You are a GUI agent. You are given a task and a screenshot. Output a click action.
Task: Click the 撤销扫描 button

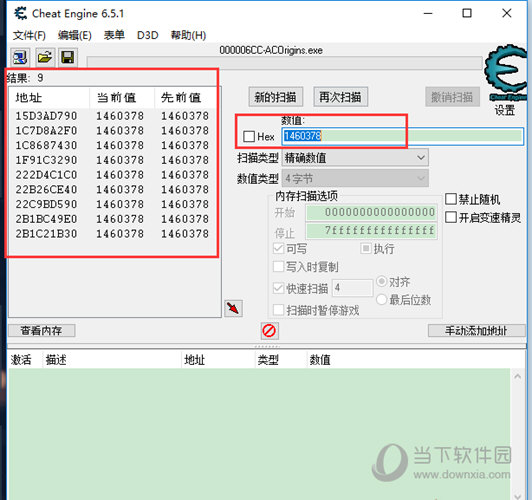pyautogui.click(x=452, y=97)
